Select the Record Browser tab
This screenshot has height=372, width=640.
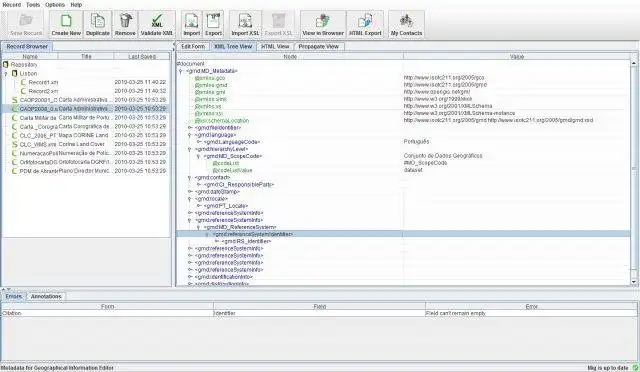pyautogui.click(x=27, y=47)
